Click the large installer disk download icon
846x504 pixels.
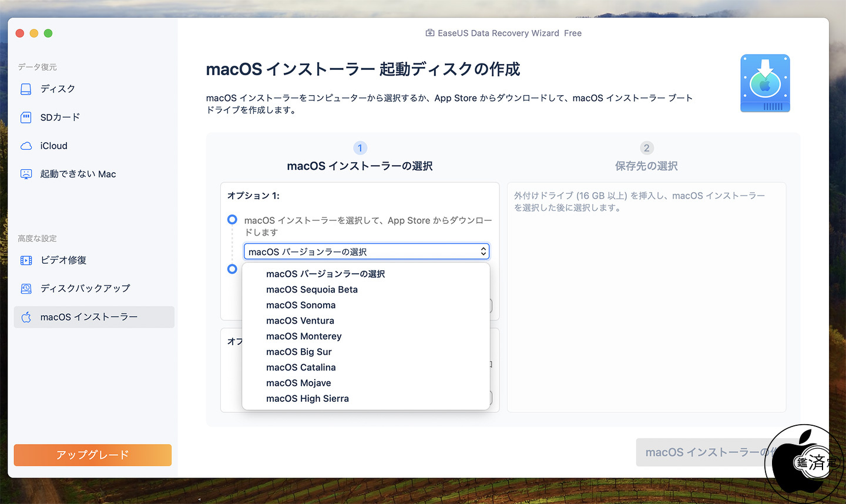(765, 83)
